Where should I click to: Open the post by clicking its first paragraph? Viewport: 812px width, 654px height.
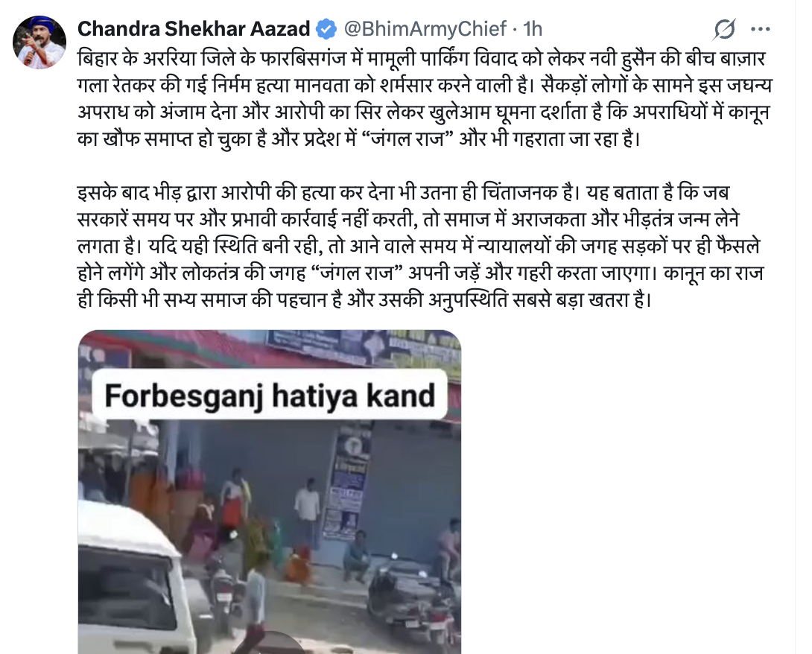[424, 99]
